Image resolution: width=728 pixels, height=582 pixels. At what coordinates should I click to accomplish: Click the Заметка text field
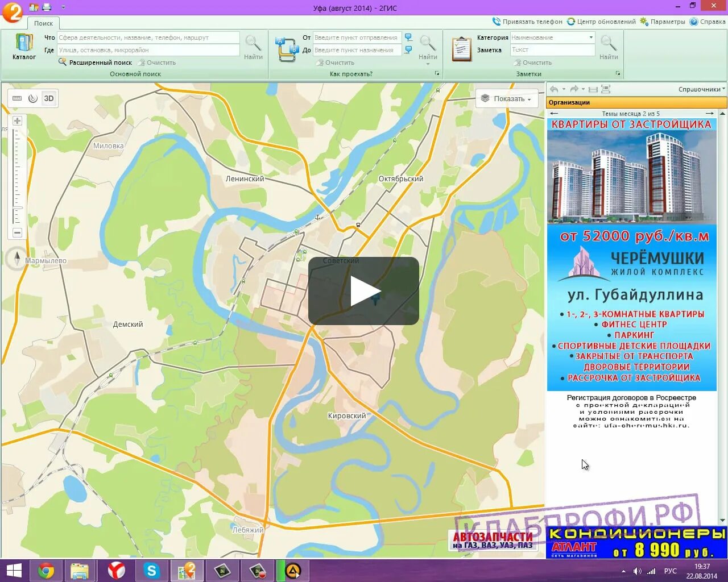point(552,50)
